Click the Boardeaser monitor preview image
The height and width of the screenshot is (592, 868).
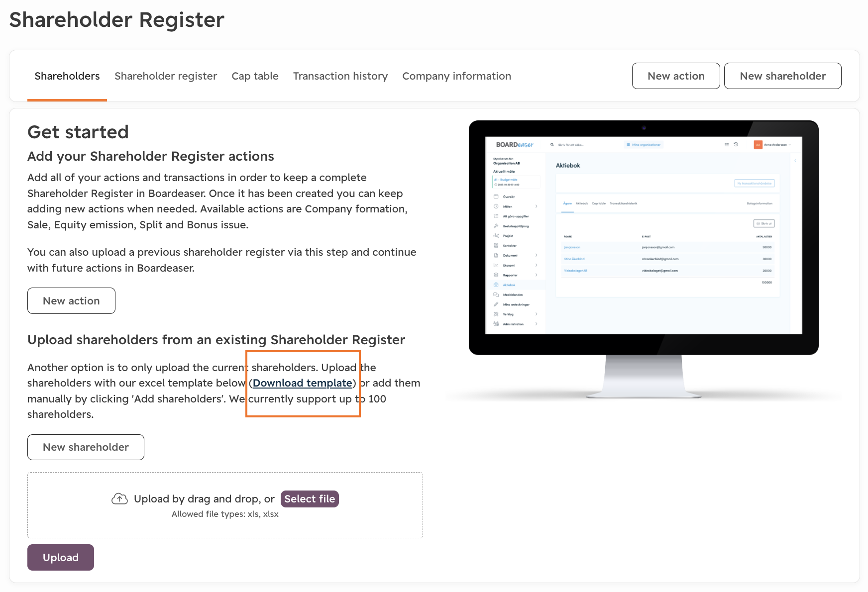[644, 260]
